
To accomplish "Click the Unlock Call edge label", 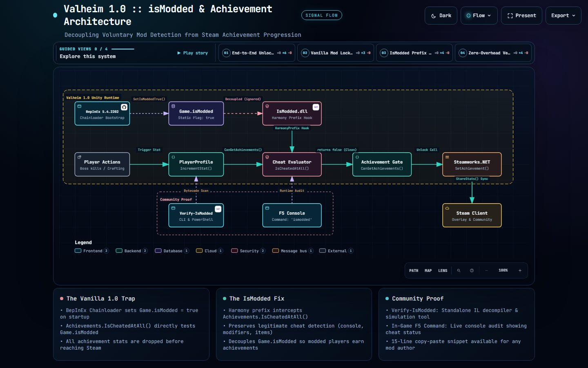I will point(427,150).
